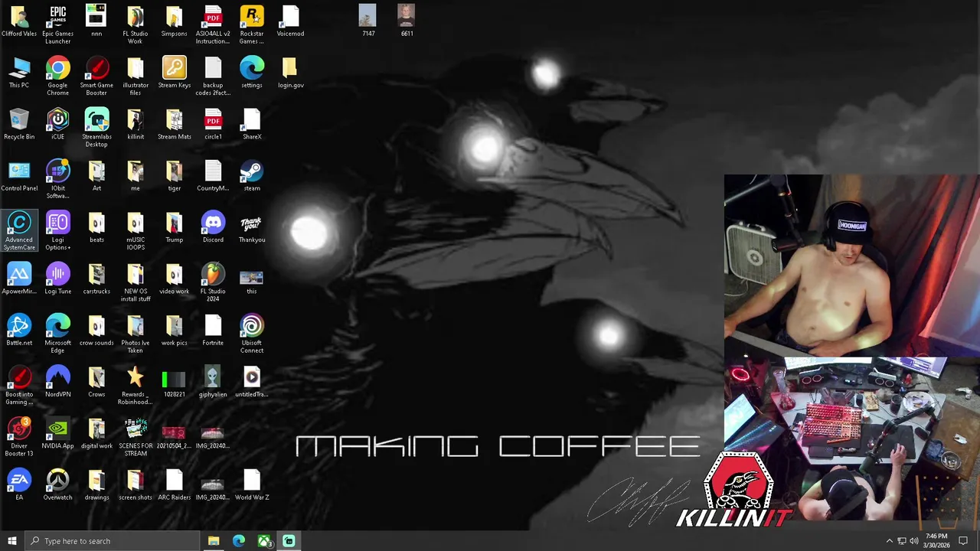Select the giphyalien file
This screenshot has width=980, height=551.
(213, 380)
